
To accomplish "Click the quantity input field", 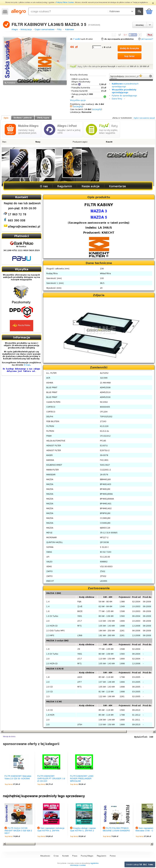I will [x=96, y=47].
